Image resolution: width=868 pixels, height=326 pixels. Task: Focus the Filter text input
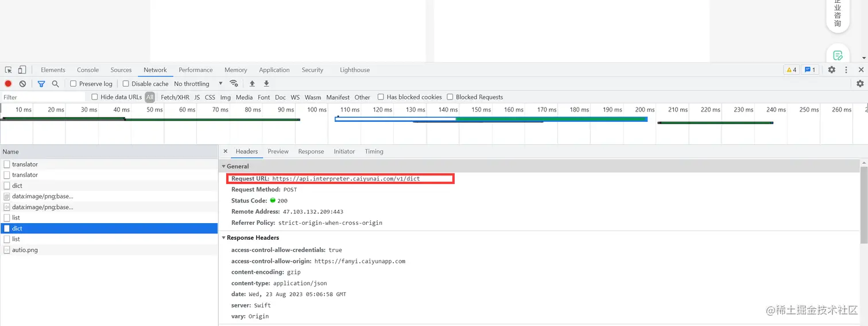pos(43,97)
